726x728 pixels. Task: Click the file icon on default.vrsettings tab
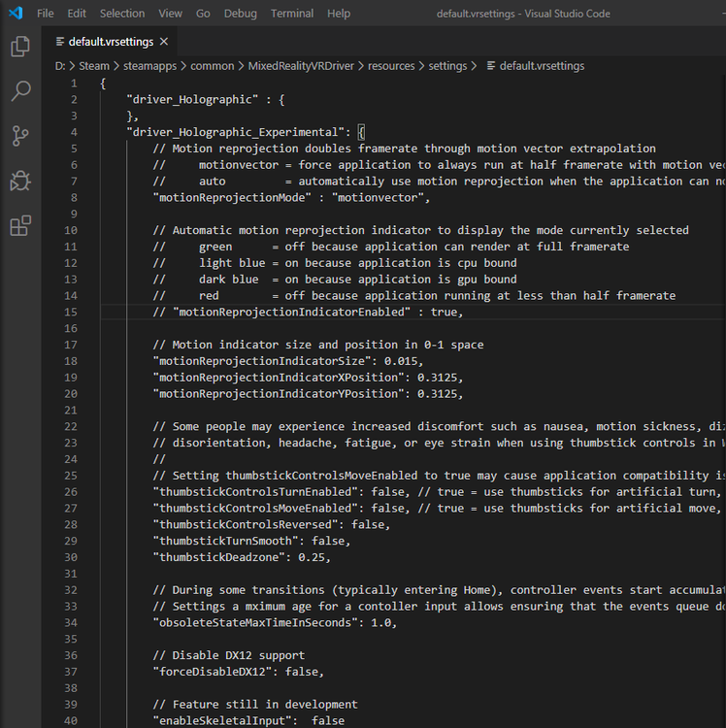tap(60, 42)
